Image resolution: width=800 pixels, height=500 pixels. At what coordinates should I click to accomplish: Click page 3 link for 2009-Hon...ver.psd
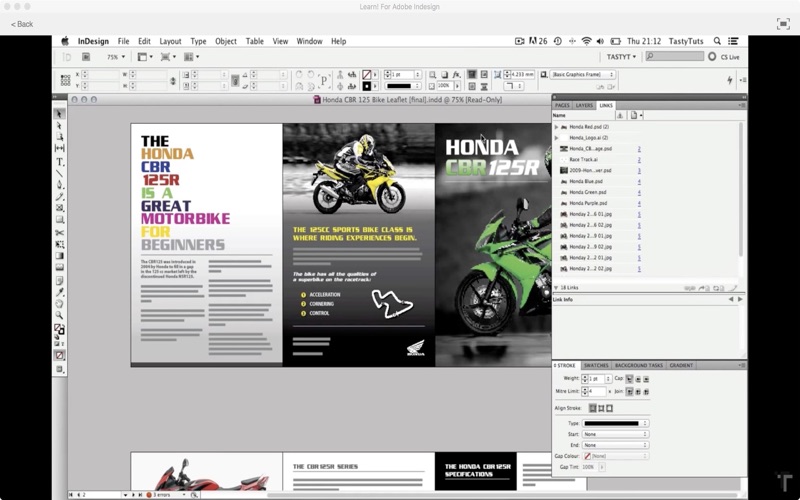(x=639, y=170)
